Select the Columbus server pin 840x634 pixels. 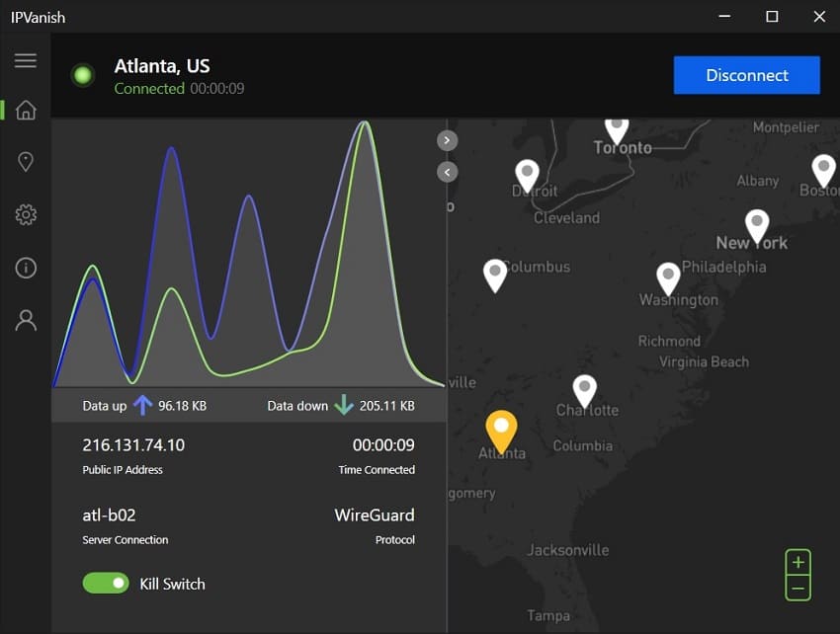(x=495, y=276)
